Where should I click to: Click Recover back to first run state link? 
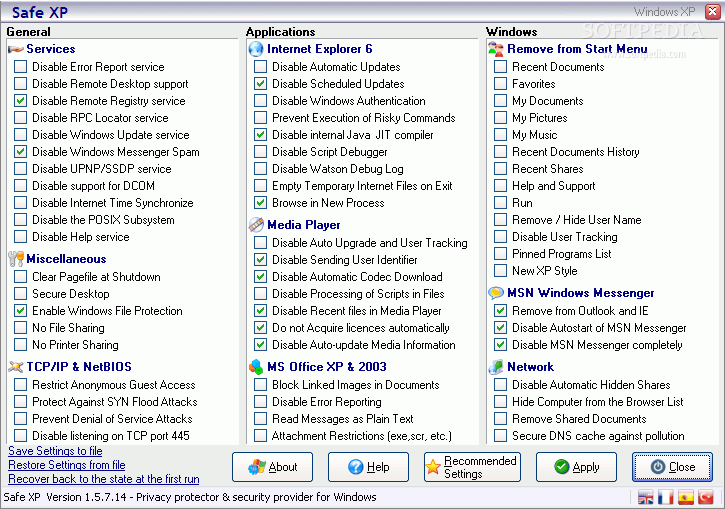click(104, 478)
